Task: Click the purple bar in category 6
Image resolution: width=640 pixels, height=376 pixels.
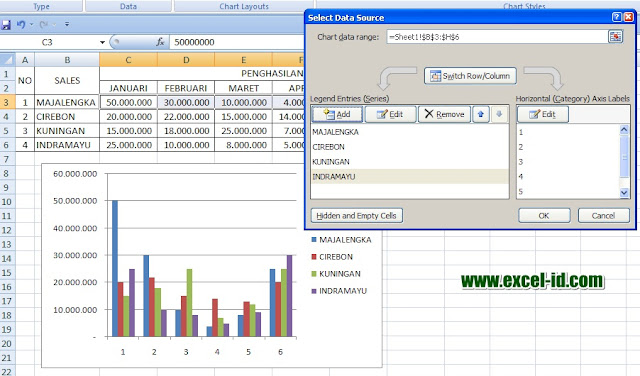Action: click(289, 296)
